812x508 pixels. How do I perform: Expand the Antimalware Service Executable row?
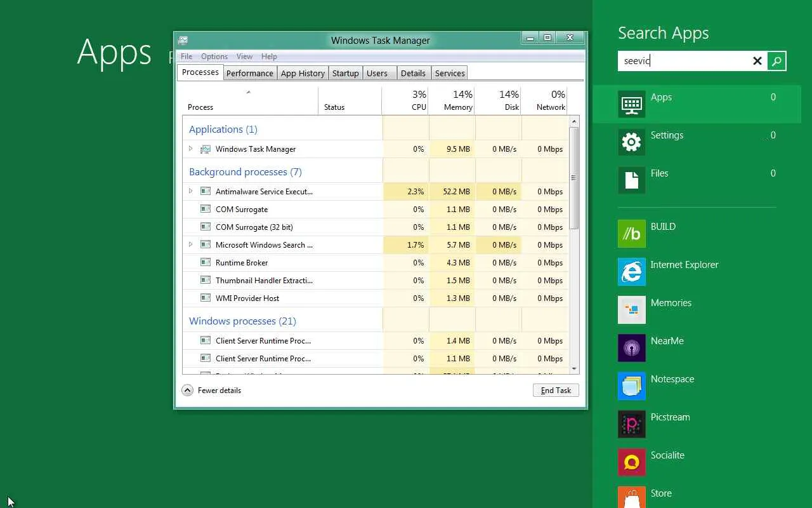coord(190,191)
